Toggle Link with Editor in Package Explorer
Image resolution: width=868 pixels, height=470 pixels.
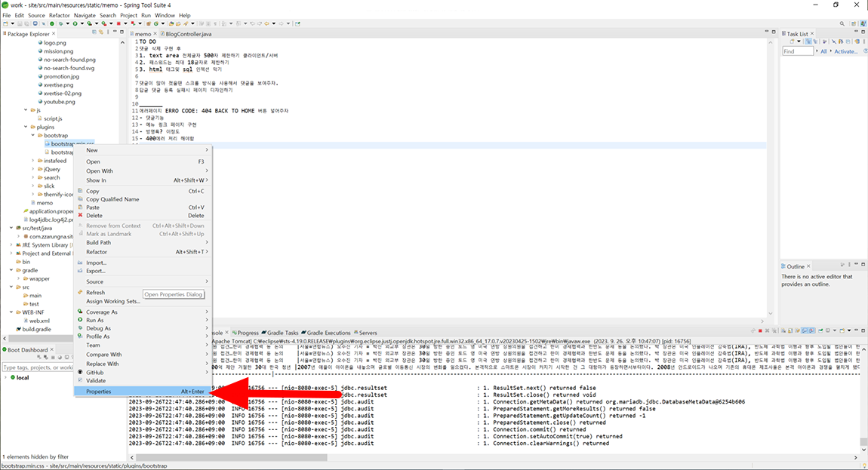click(x=100, y=32)
